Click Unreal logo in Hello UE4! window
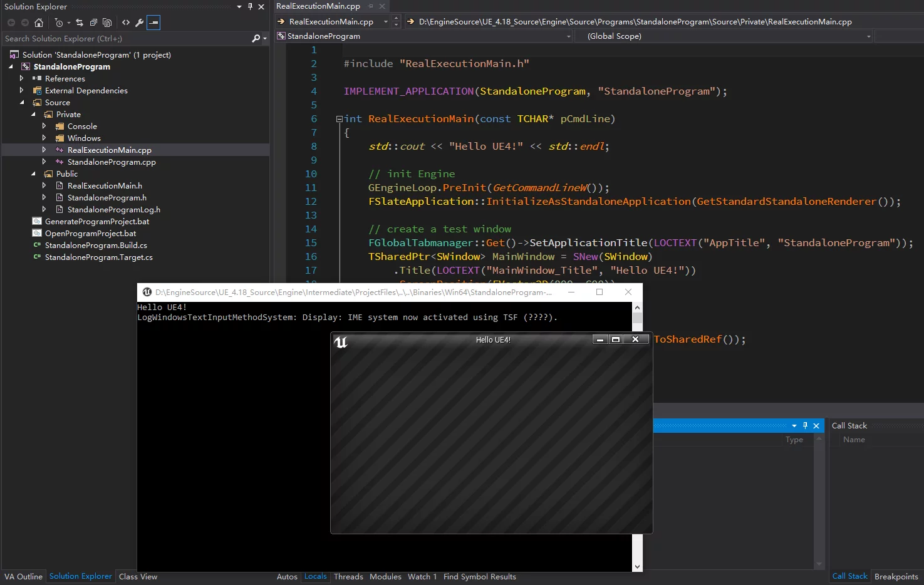 click(341, 342)
